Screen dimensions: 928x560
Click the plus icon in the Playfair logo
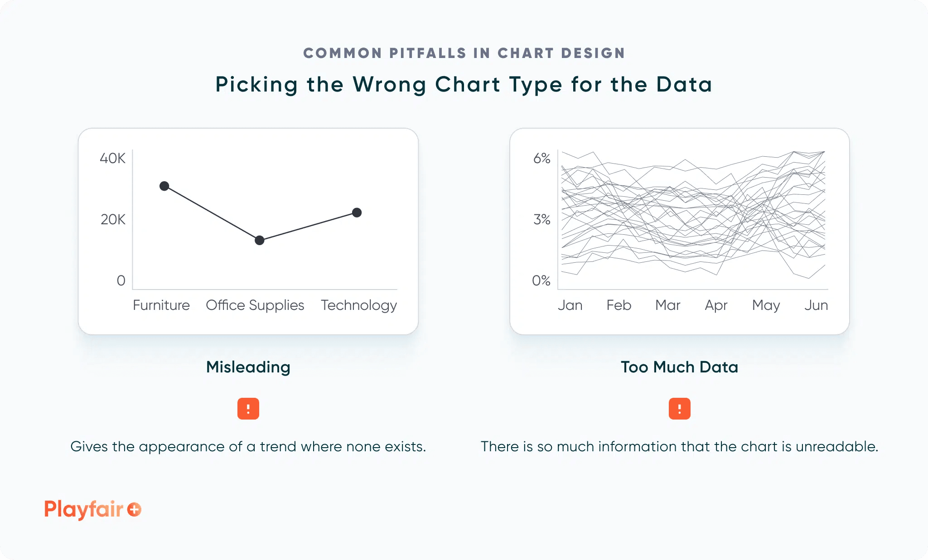tap(134, 510)
